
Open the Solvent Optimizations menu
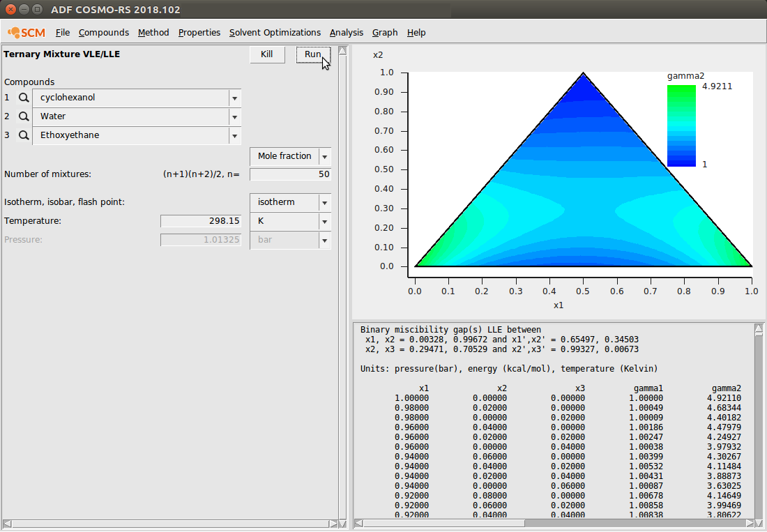(275, 33)
